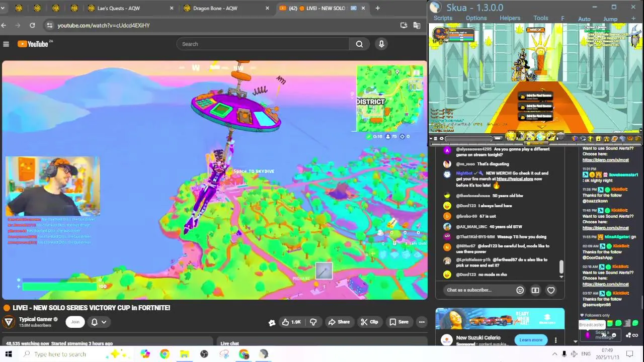644x362 pixels.
Task: Open the Suzuki ad three-dot options
Action: point(555,340)
